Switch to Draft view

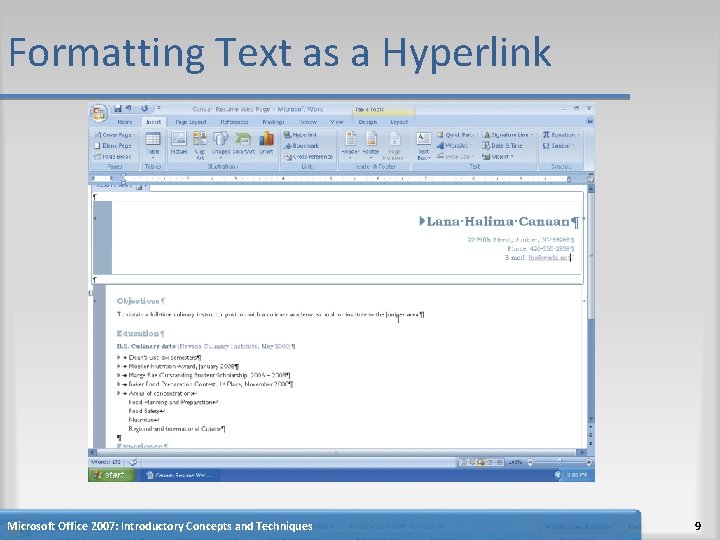pos(500,462)
